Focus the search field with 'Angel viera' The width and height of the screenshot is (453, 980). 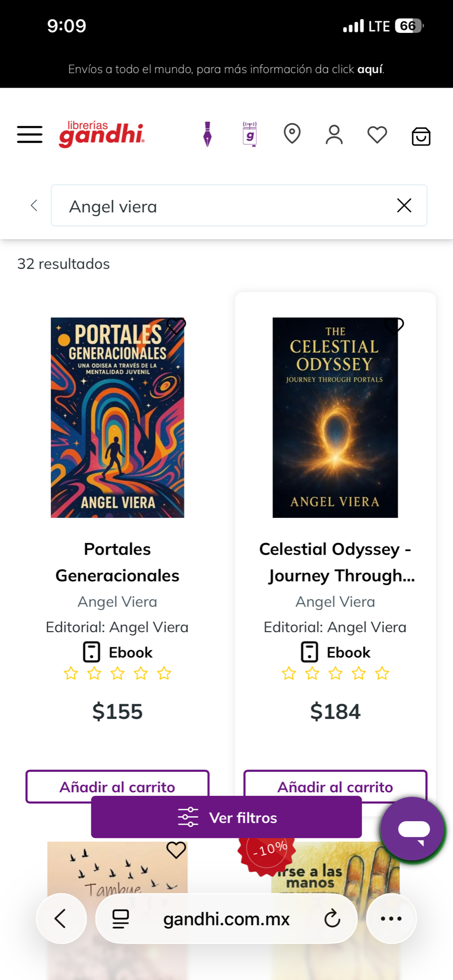coord(226,206)
